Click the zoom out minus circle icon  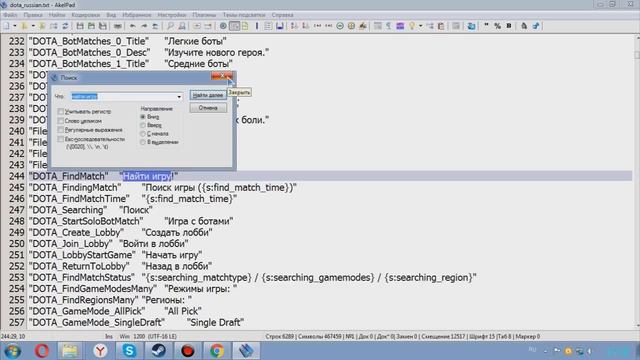pyautogui.click(x=340, y=26)
